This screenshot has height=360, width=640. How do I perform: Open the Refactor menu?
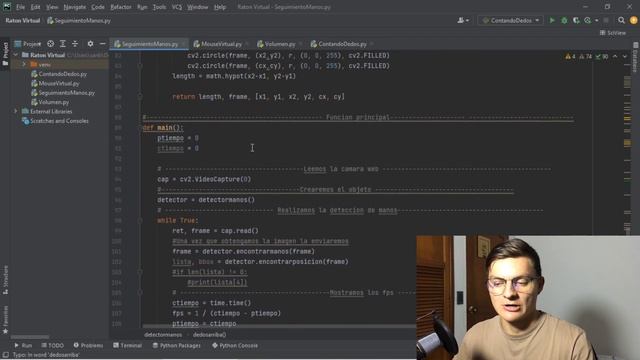[x=121, y=7]
